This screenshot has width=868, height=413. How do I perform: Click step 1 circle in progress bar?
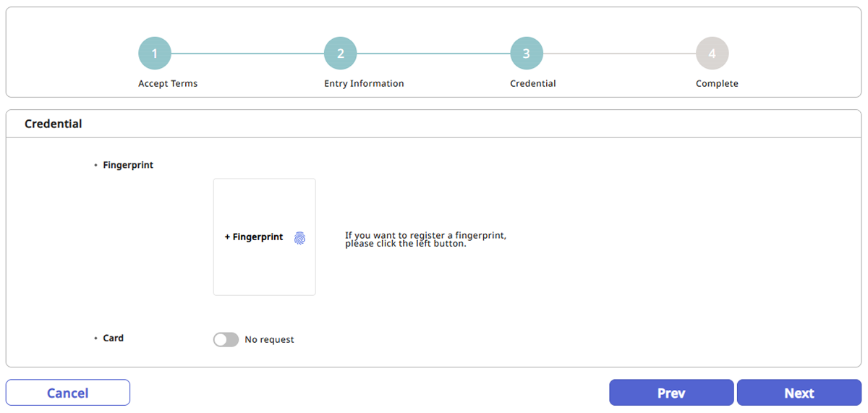point(155,54)
